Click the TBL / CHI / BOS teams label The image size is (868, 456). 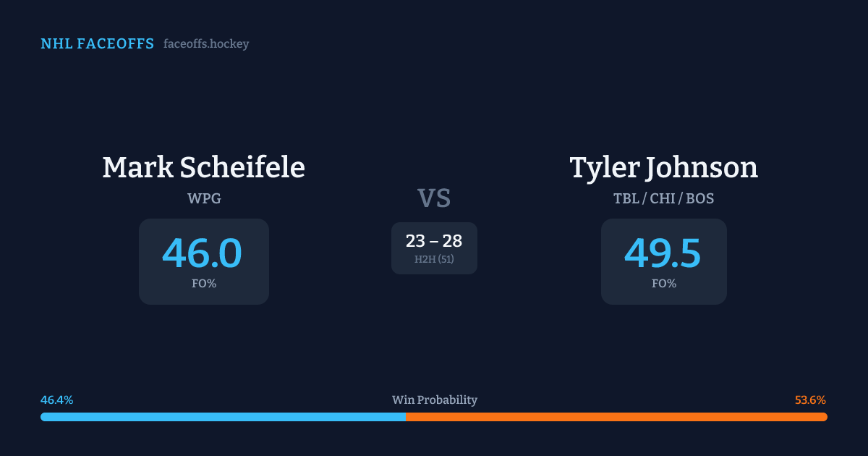coord(663,198)
